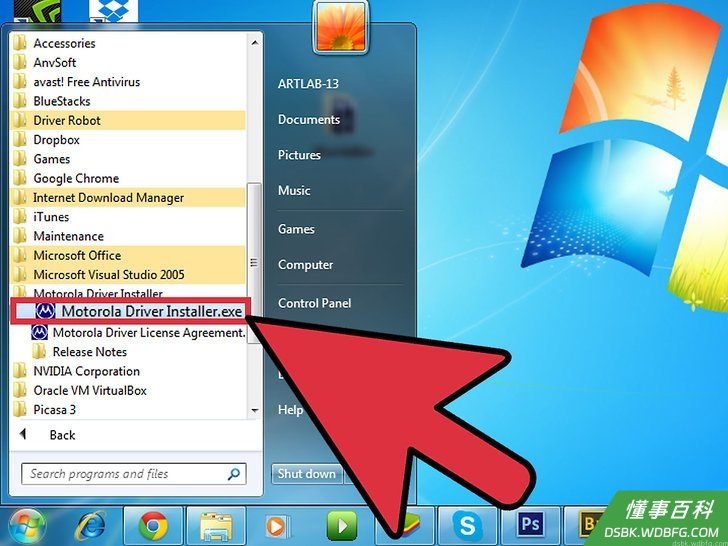Click the programs list scrollbar thumb
Image resolution: width=728 pixels, height=546 pixels.
(254, 263)
